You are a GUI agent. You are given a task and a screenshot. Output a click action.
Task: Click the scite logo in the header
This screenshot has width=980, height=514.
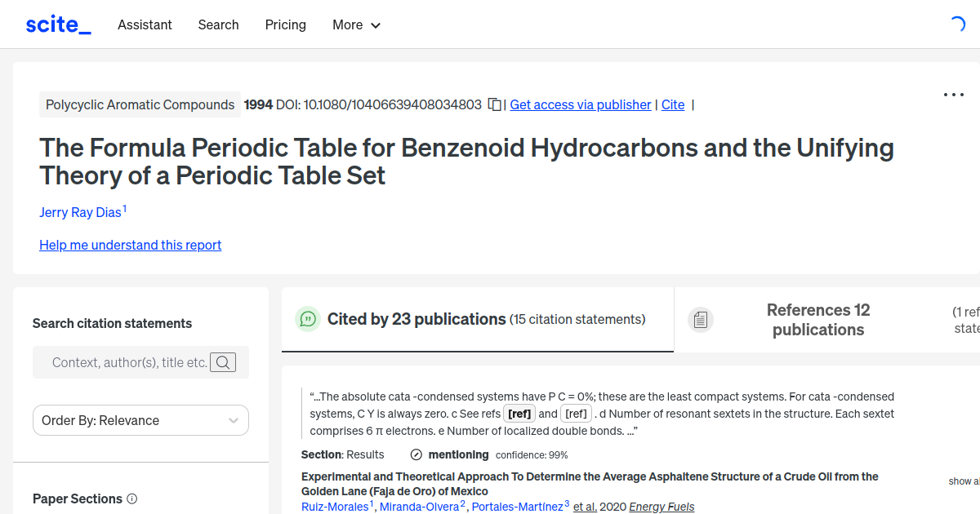pyautogui.click(x=57, y=24)
